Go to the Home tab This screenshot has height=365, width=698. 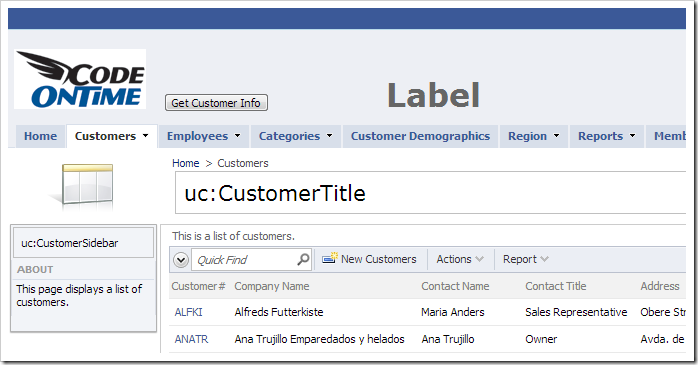pos(41,136)
